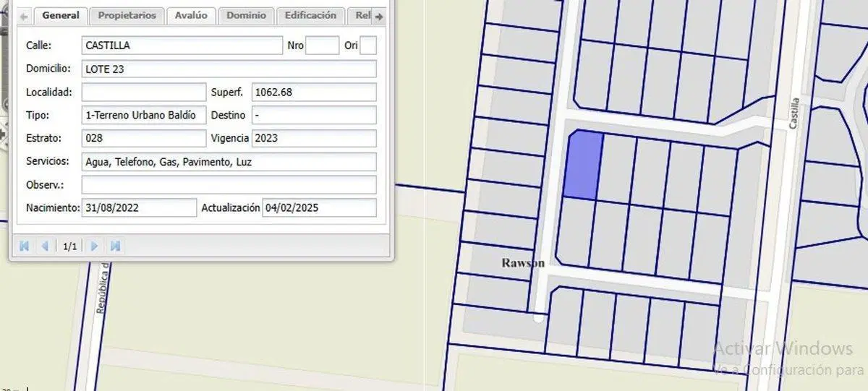Click the Actualización label
The width and height of the screenshot is (868, 391).
click(x=230, y=207)
